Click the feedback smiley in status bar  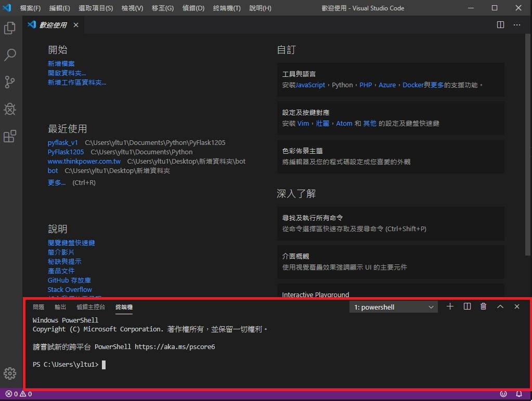tap(503, 394)
